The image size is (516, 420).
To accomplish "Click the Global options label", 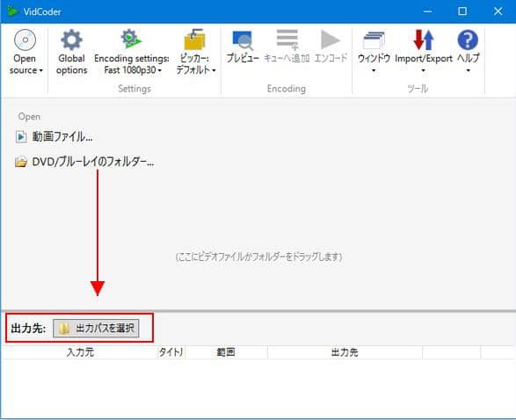I will (x=71, y=64).
